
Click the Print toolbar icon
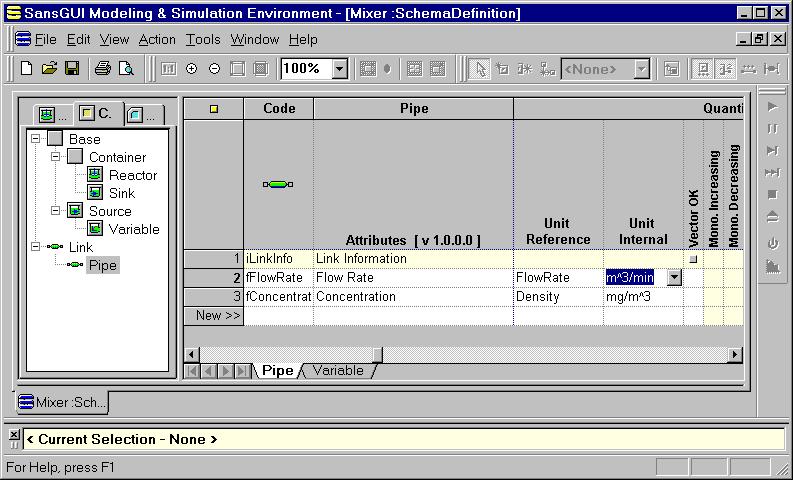coord(102,69)
